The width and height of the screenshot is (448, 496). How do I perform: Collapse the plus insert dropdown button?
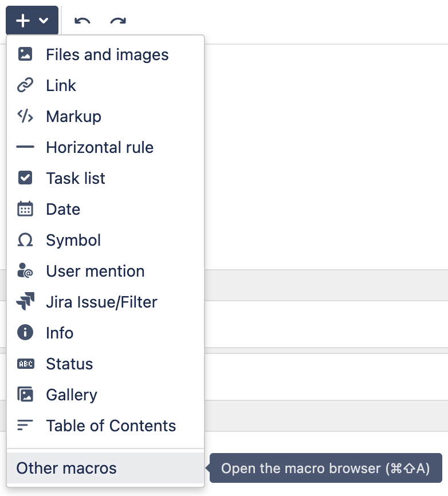pyautogui.click(x=32, y=20)
